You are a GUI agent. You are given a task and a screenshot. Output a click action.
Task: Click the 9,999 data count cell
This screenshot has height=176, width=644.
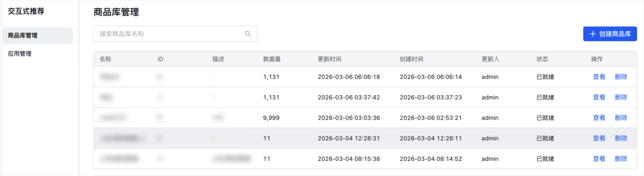pos(271,118)
